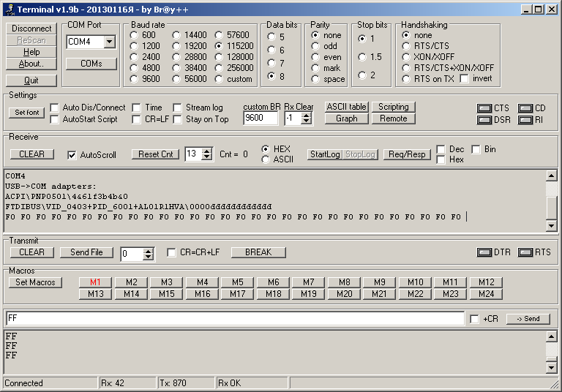The width and height of the screenshot is (562, 392).
Task: Check the +CR option next to Send
Action: point(475,319)
